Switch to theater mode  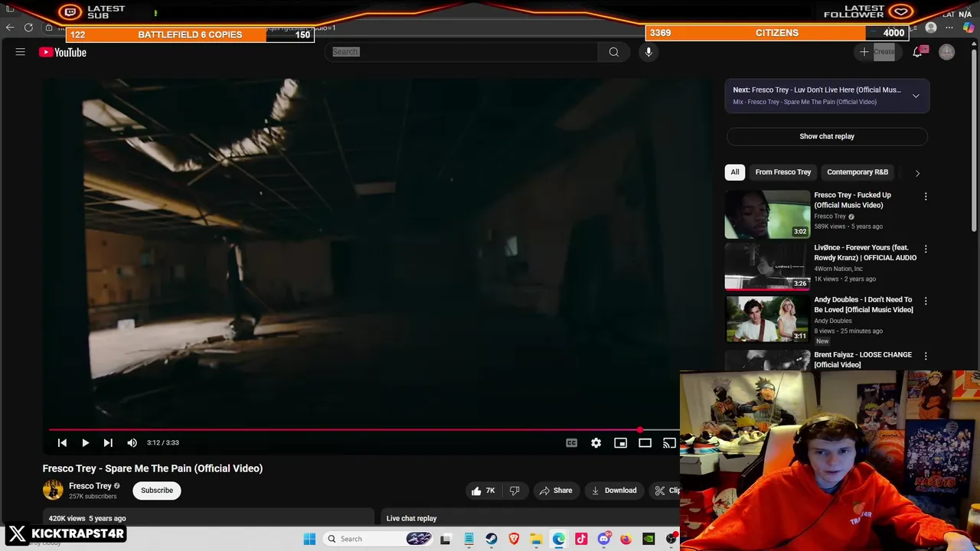[x=645, y=442]
